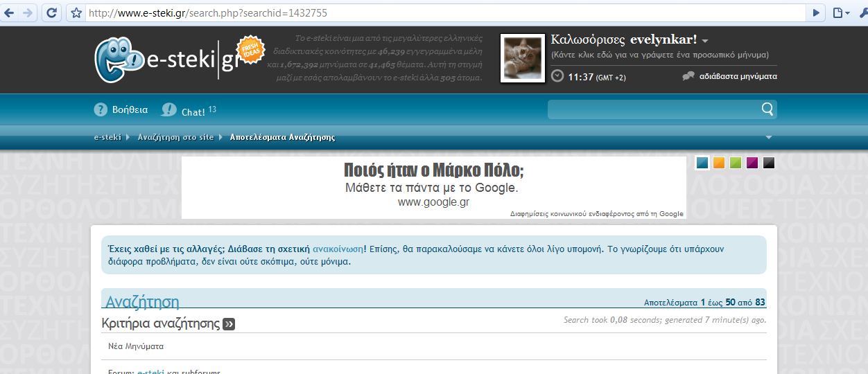Viewport: 868px width, 374px height.
Task: Open the browser page menu icon
Action: click(841, 12)
